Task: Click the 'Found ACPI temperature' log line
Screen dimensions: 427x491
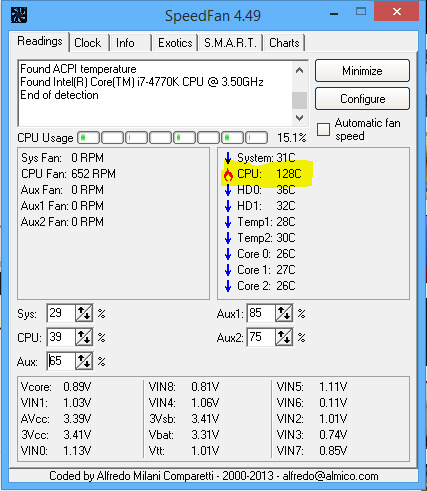Action: pyautogui.click(x=78, y=69)
